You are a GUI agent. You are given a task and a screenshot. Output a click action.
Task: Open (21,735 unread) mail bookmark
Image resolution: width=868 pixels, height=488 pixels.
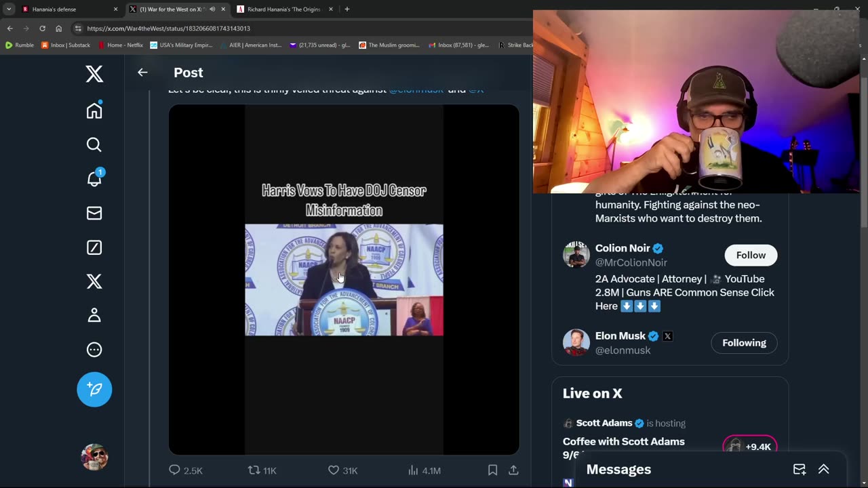click(x=320, y=45)
